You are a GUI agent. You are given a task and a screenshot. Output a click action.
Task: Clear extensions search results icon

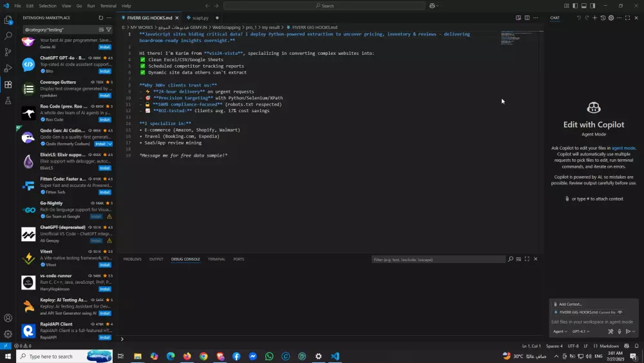coord(101,30)
